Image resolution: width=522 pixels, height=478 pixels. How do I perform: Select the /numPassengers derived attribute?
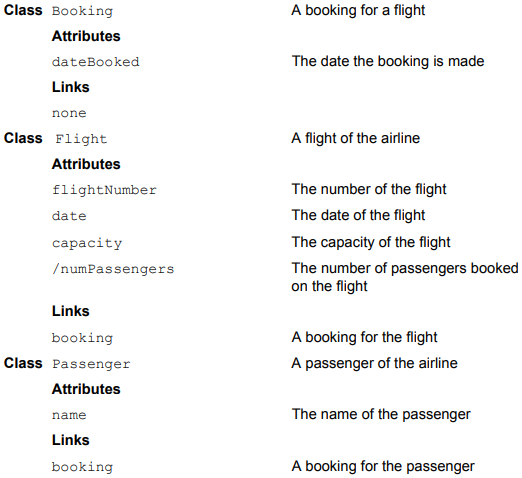point(113,269)
